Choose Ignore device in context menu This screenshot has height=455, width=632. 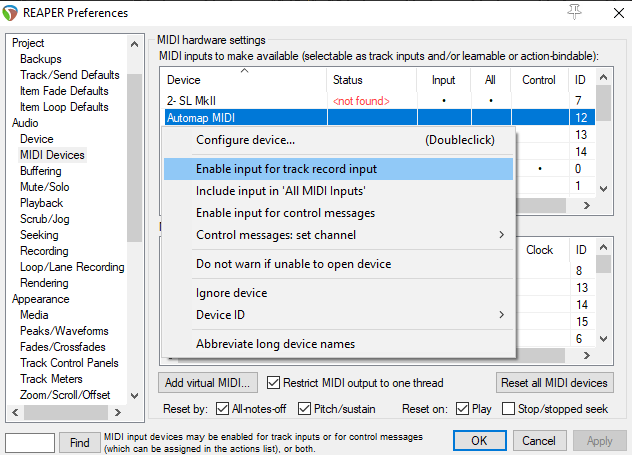pyautogui.click(x=339, y=293)
